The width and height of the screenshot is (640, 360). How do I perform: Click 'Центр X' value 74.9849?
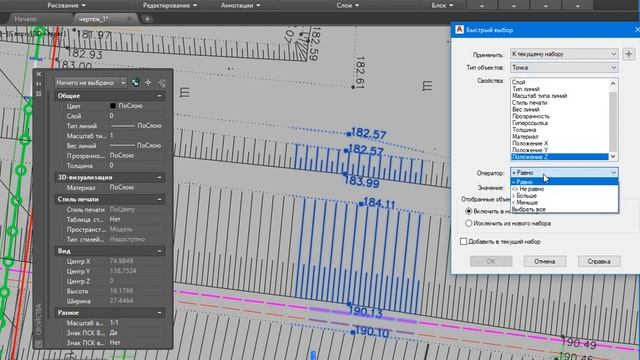[x=121, y=261]
